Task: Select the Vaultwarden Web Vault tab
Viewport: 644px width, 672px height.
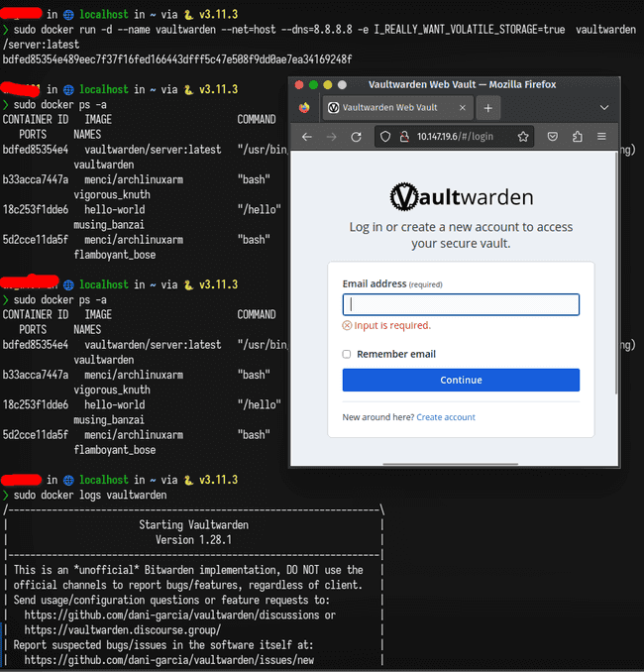Action: point(398,108)
